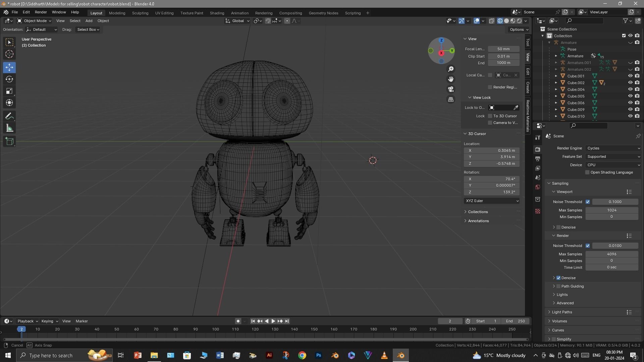Image resolution: width=644 pixels, height=362 pixels.
Task: Toggle X-ray mode icon
Action: pyautogui.click(x=491, y=21)
